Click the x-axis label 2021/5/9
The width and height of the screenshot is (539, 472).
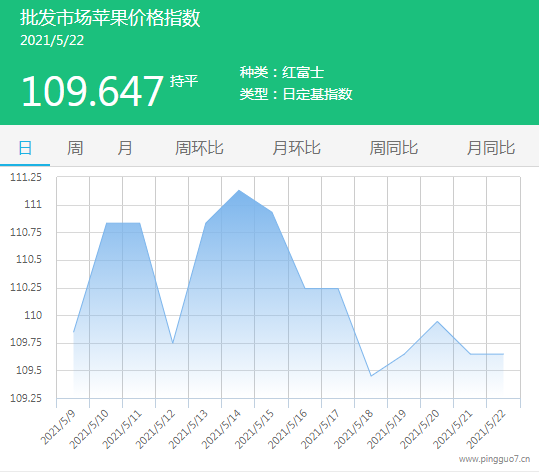point(58,427)
